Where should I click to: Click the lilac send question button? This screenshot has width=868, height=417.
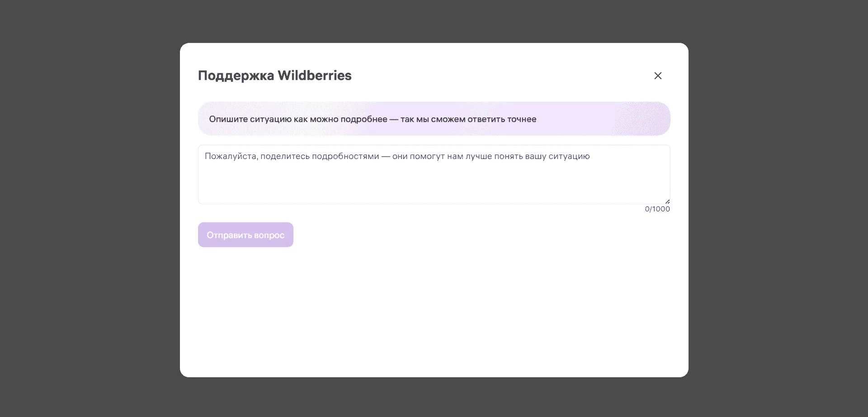click(245, 235)
